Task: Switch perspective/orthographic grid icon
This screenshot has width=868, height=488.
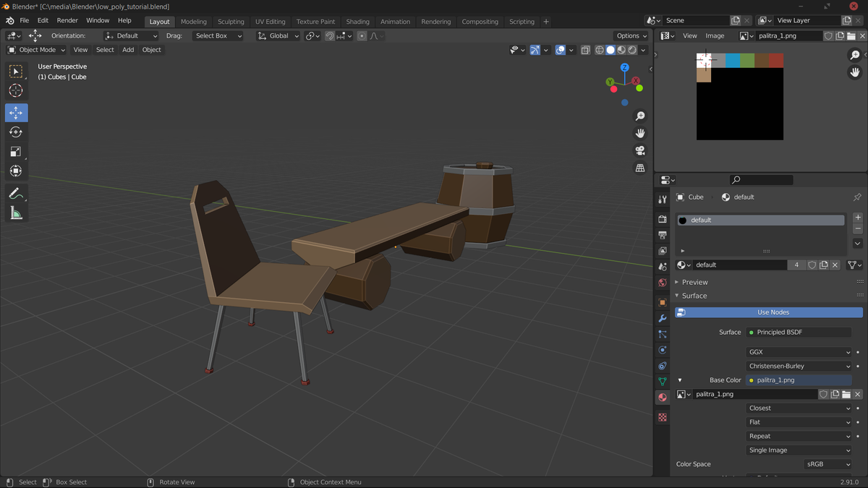Action: pos(640,168)
